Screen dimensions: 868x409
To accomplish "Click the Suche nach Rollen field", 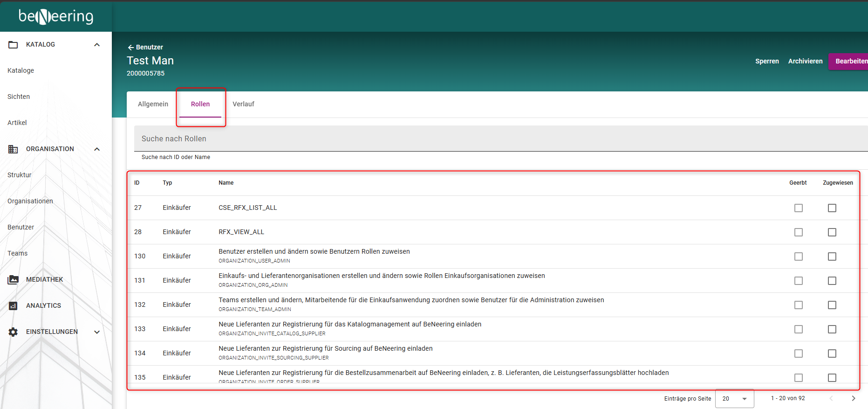I will pos(501,139).
